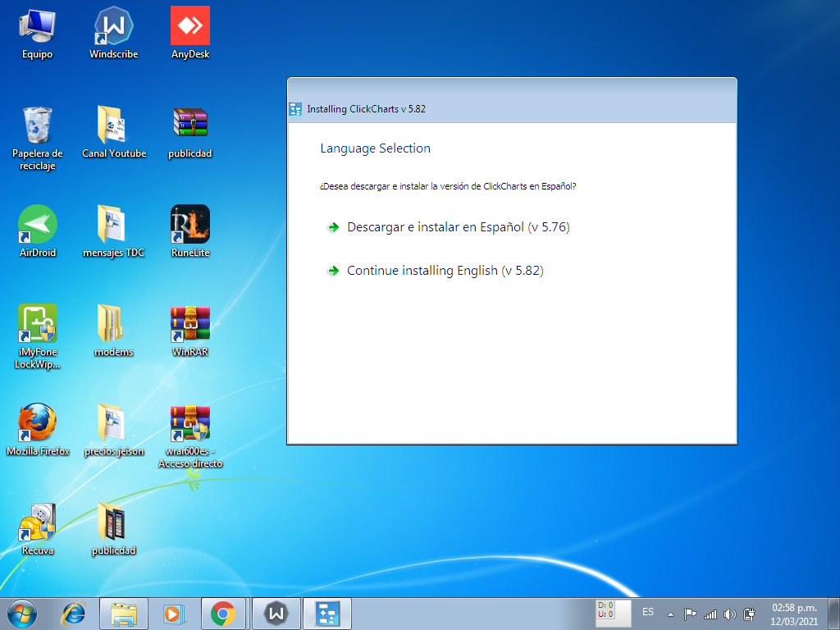Select precios jeison folder

tap(113, 430)
